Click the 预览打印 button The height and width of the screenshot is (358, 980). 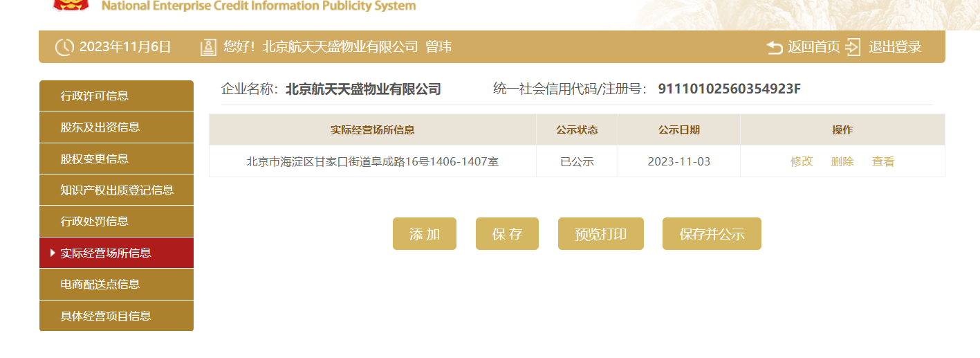coord(601,234)
